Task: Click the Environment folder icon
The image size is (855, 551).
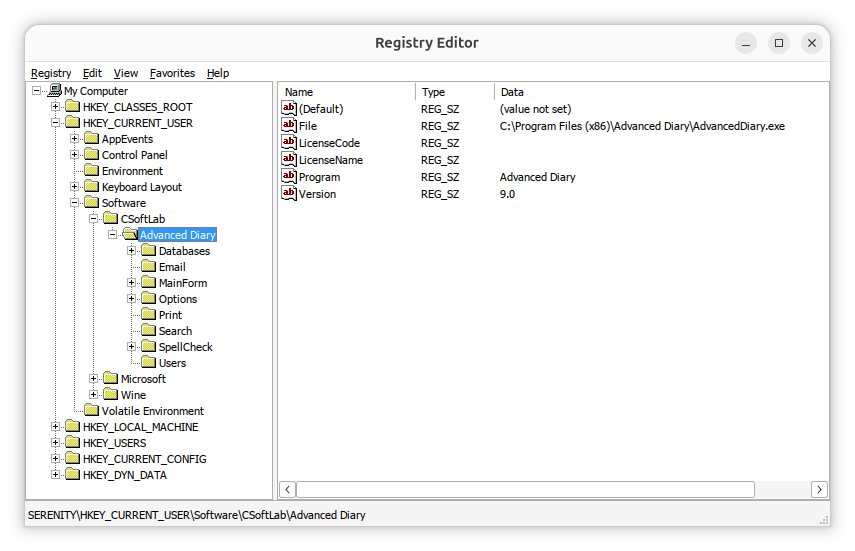Action: 92,170
